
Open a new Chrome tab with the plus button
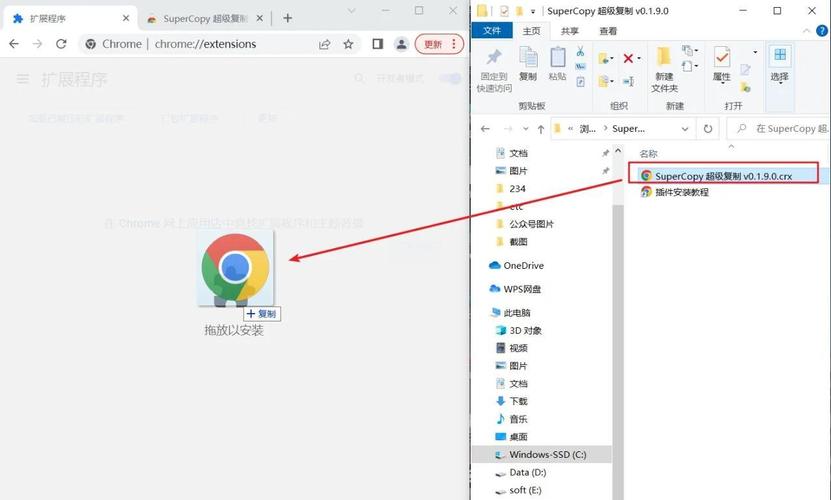[x=288, y=18]
